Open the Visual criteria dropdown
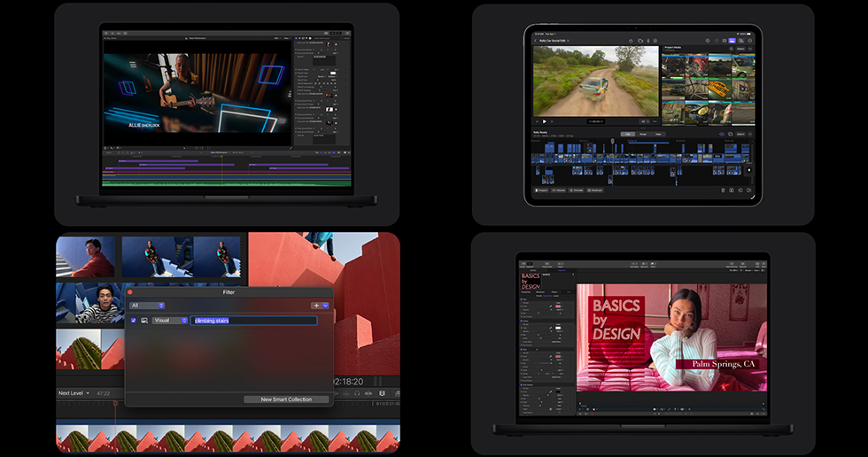868x457 pixels. tap(169, 321)
